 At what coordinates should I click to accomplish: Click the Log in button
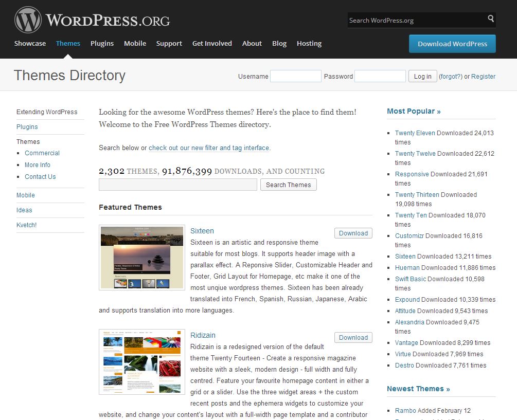coord(423,76)
